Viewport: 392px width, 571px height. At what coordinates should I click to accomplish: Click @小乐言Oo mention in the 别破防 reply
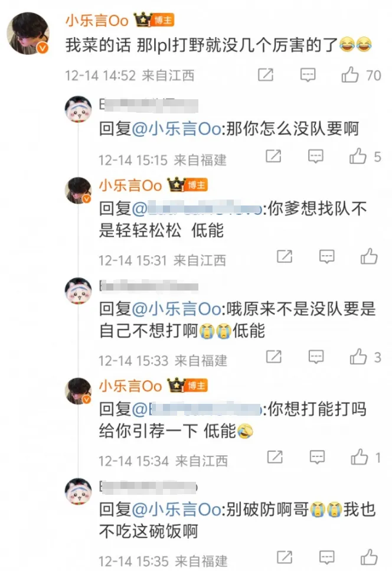pyautogui.click(x=176, y=510)
